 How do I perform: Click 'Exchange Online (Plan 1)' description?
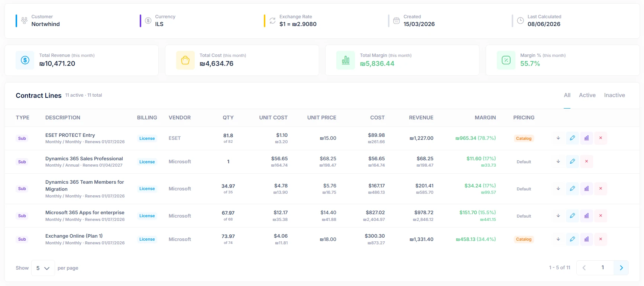point(74,236)
